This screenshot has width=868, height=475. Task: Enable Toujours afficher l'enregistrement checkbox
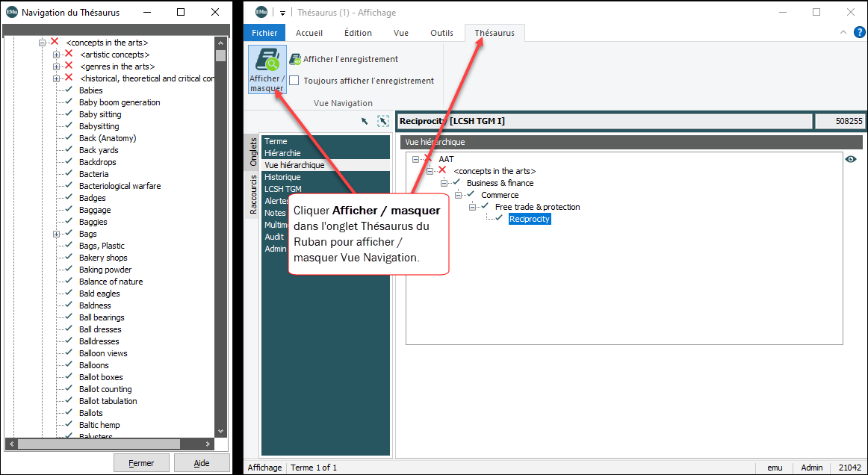coord(294,81)
